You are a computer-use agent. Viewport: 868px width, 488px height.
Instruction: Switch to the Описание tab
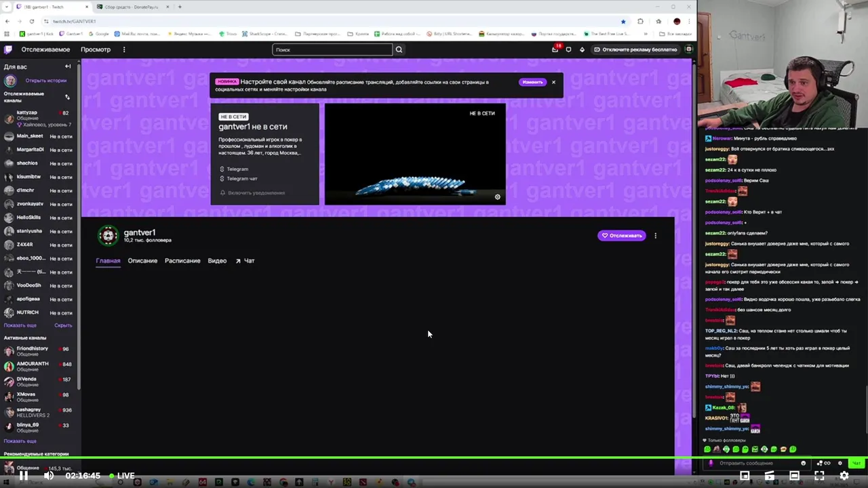[x=142, y=260]
